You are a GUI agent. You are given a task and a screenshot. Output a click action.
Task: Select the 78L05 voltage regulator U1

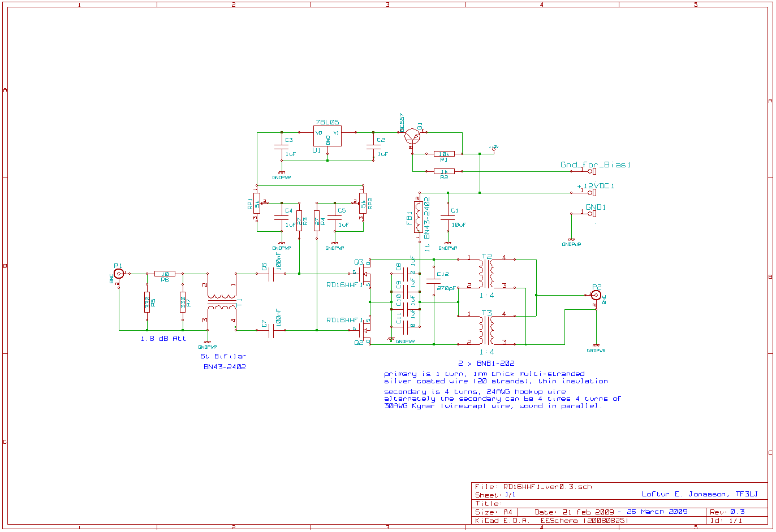click(x=327, y=136)
